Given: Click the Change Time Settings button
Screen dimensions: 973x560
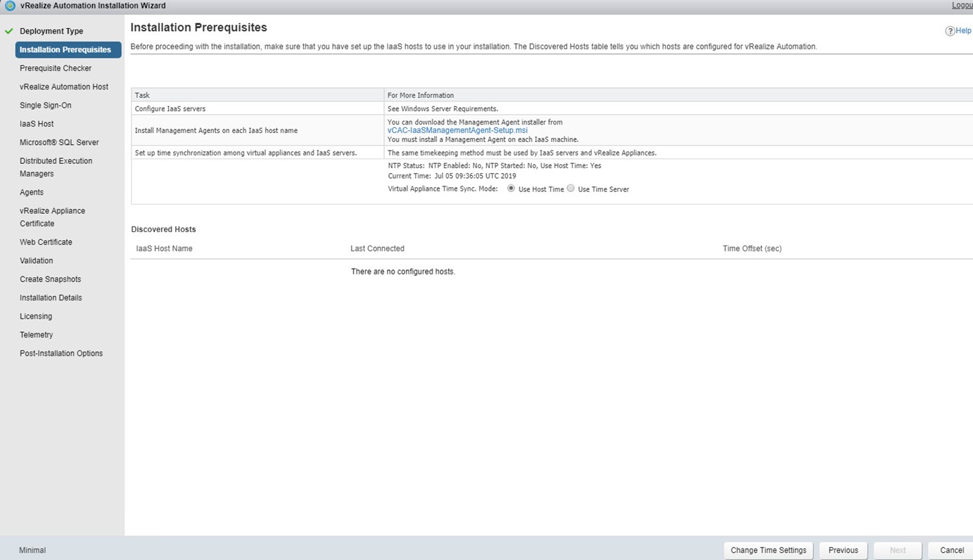Looking at the screenshot, I should [x=768, y=550].
